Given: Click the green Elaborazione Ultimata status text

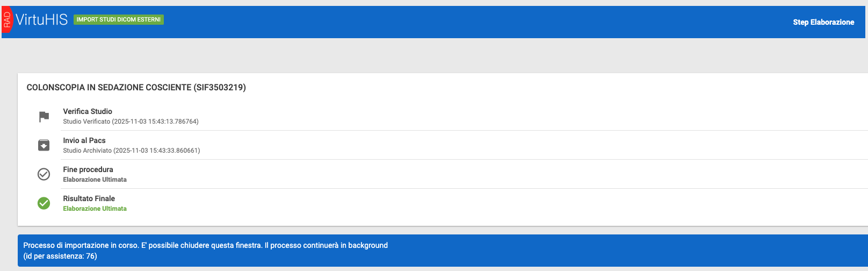Looking at the screenshot, I should click(x=95, y=209).
